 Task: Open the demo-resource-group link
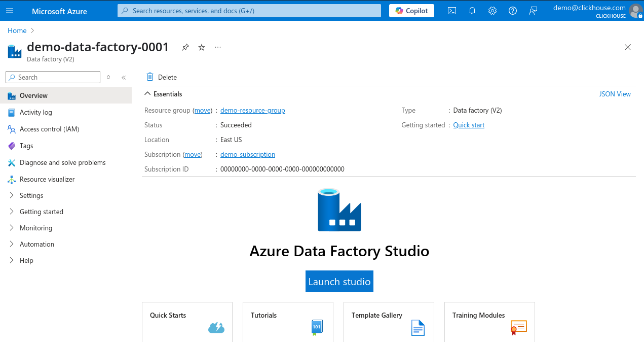click(x=252, y=111)
